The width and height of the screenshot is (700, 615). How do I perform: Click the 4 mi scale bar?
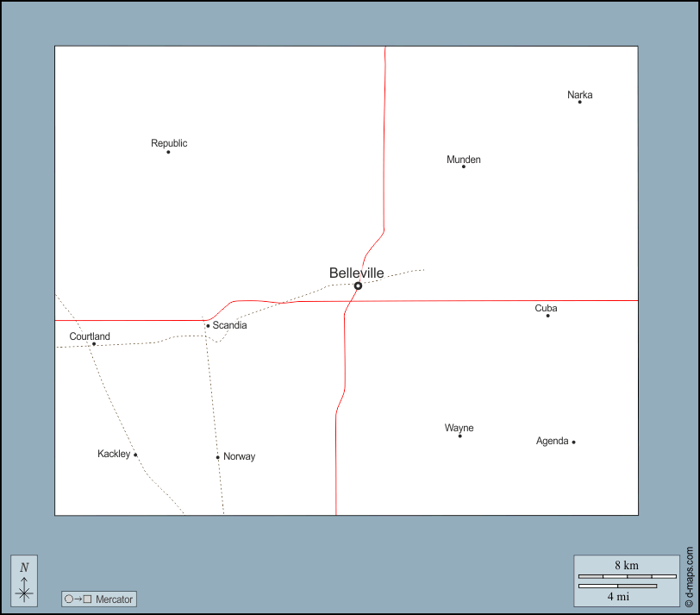[x=617, y=587]
